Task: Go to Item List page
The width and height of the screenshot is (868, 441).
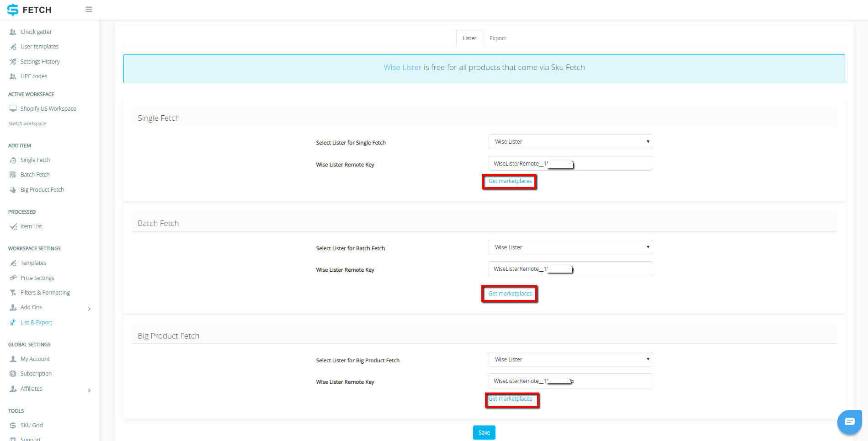Action: pyautogui.click(x=31, y=226)
